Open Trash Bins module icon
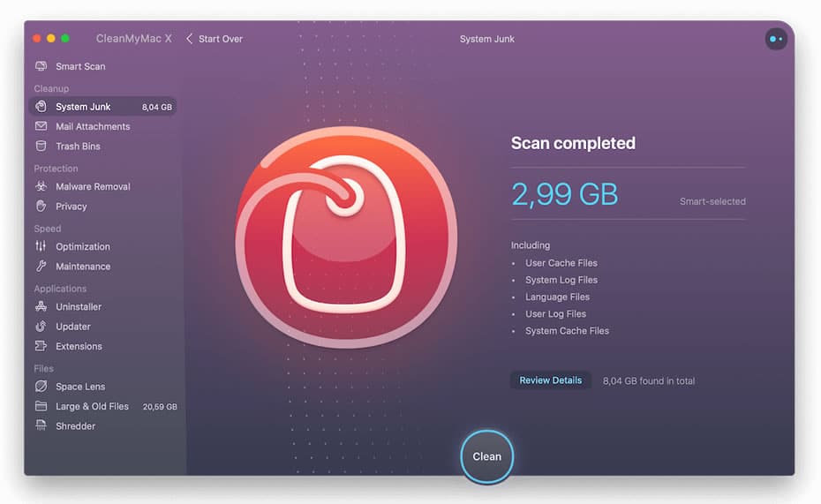Viewport: 821px width, 504px height. [41, 146]
